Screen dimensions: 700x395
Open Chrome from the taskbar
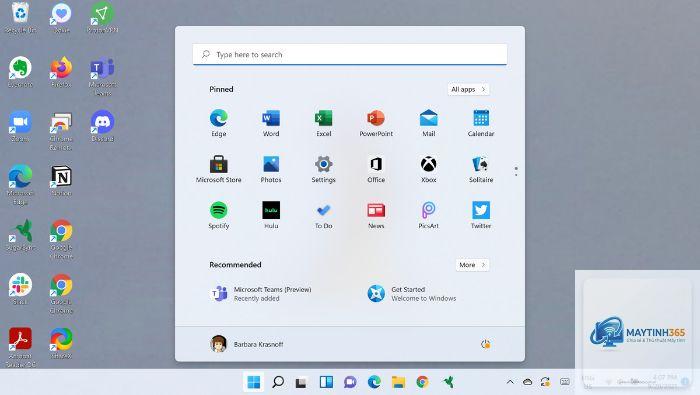coord(422,382)
